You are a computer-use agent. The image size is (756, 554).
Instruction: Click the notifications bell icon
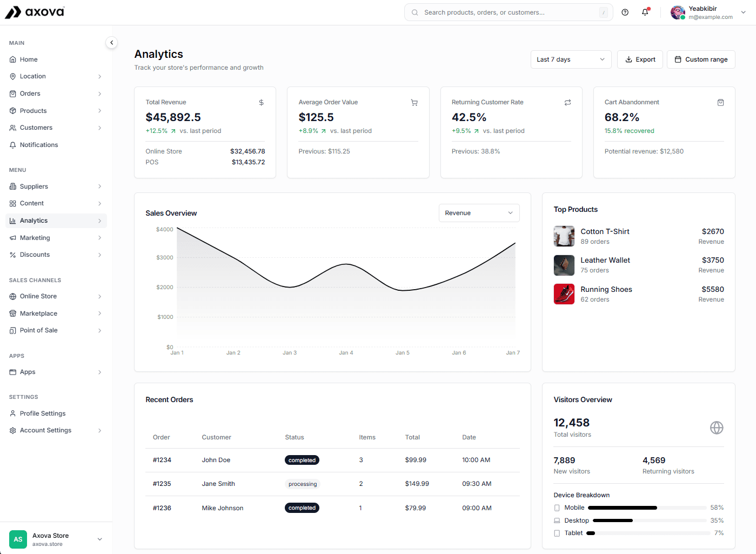click(645, 12)
